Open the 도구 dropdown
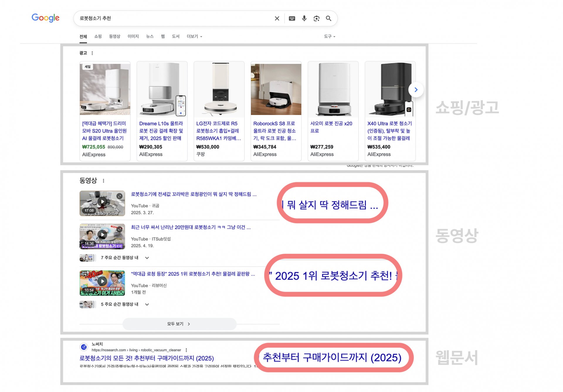This screenshot has width=563, height=392. point(330,36)
